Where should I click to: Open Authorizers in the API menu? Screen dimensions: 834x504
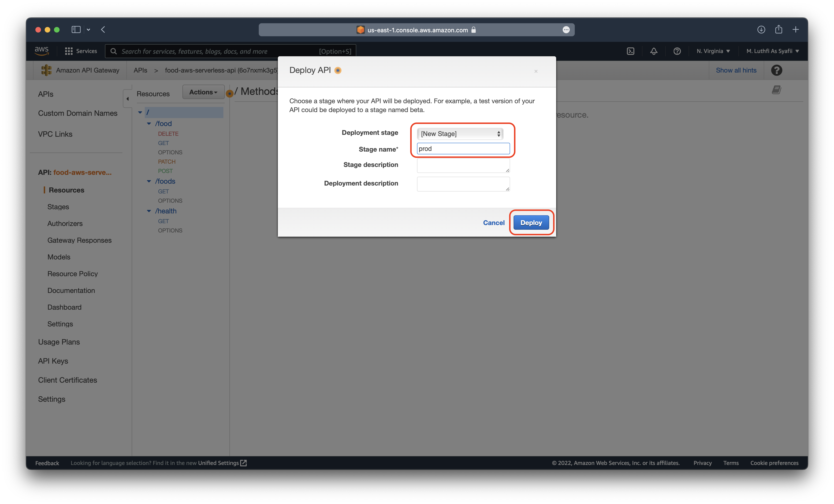(65, 223)
